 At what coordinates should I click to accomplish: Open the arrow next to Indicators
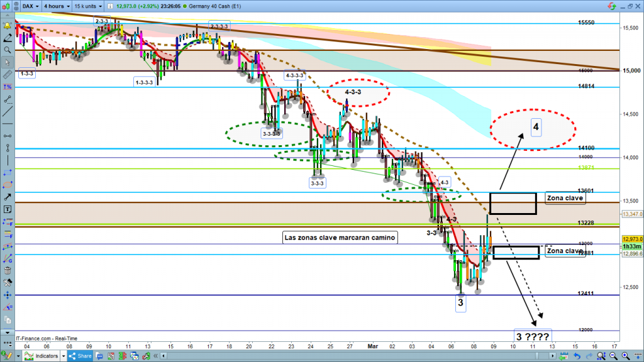65,356
